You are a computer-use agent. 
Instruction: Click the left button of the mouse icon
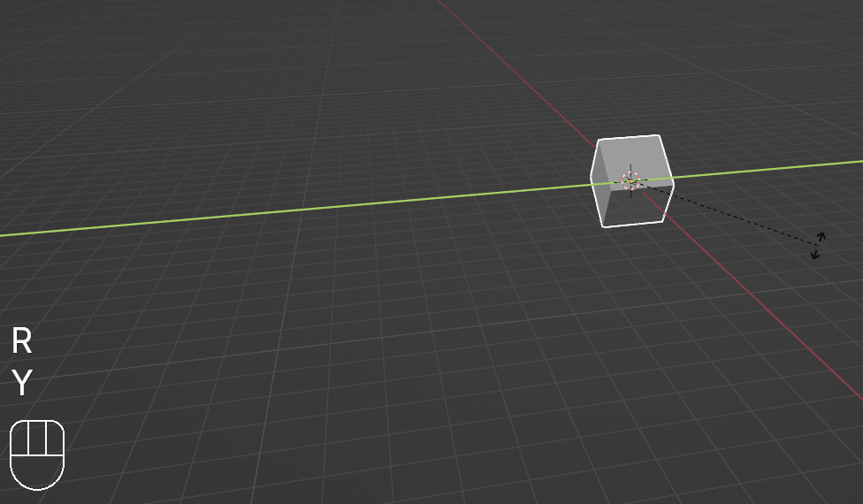[x=20, y=439]
